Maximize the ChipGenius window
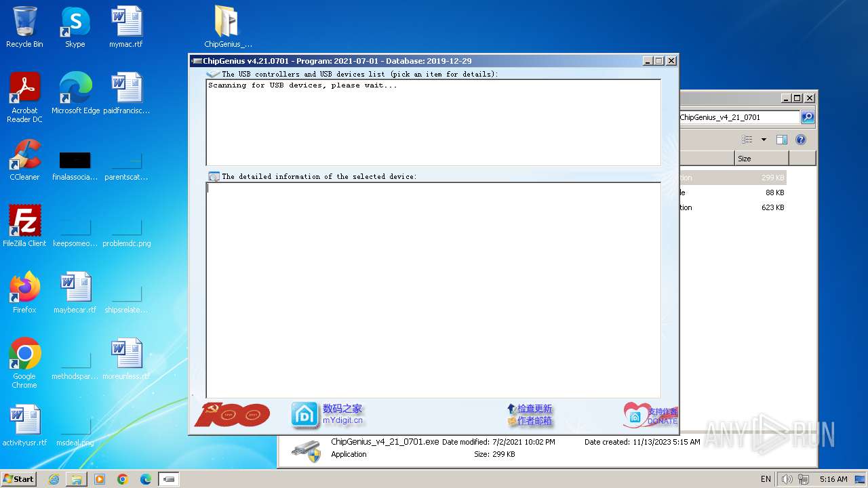 (659, 61)
